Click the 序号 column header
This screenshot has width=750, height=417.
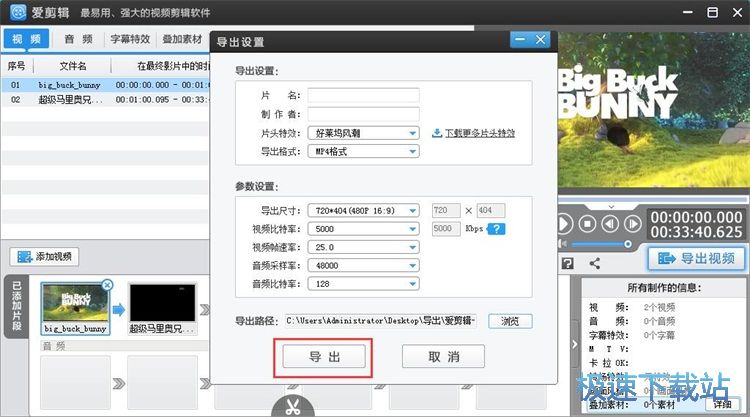(x=16, y=66)
